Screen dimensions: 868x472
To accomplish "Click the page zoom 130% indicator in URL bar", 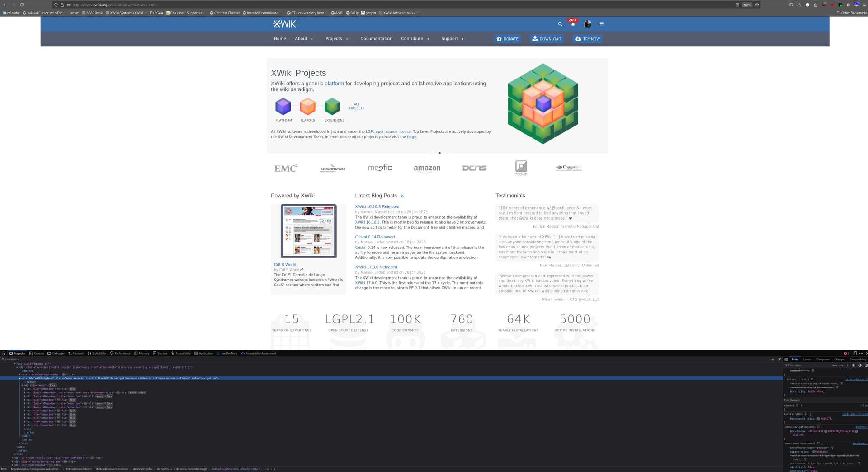I will coord(747,5).
